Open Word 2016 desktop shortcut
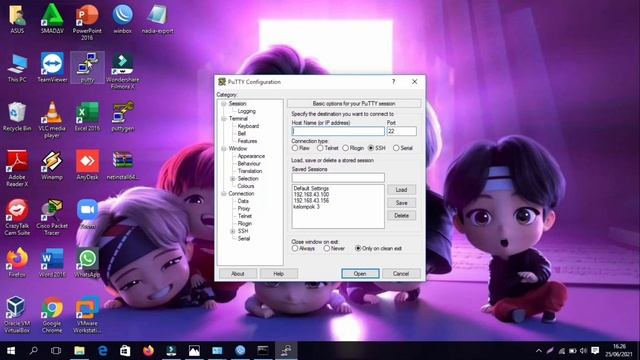The width and height of the screenshot is (640, 360). (52, 263)
